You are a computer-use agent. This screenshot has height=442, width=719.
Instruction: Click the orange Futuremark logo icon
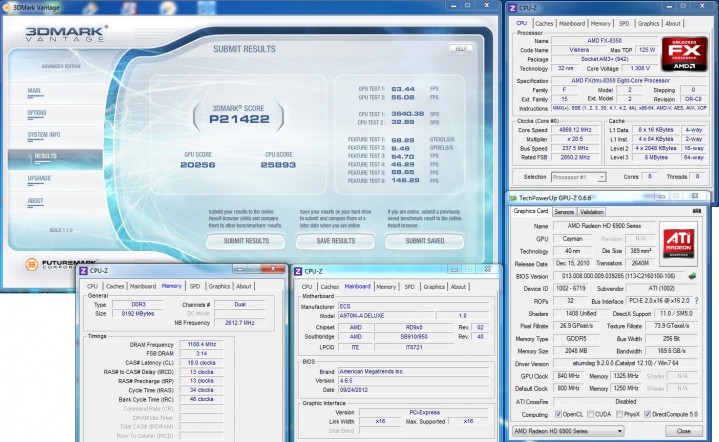pyautogui.click(x=32, y=264)
